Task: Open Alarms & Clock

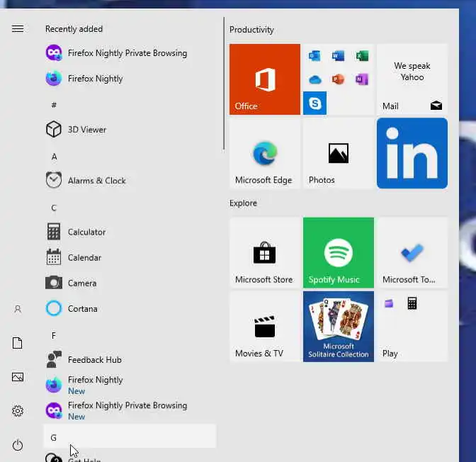Action: (x=130, y=181)
